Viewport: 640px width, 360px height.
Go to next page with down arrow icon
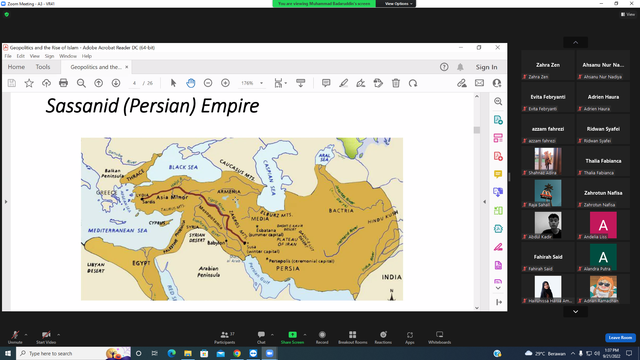point(116,83)
